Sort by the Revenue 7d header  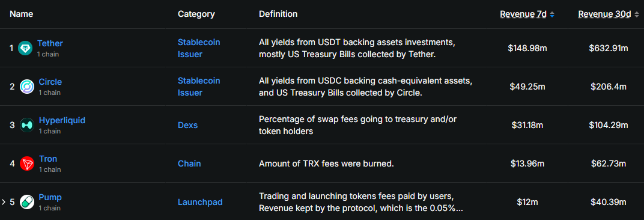[523, 14]
